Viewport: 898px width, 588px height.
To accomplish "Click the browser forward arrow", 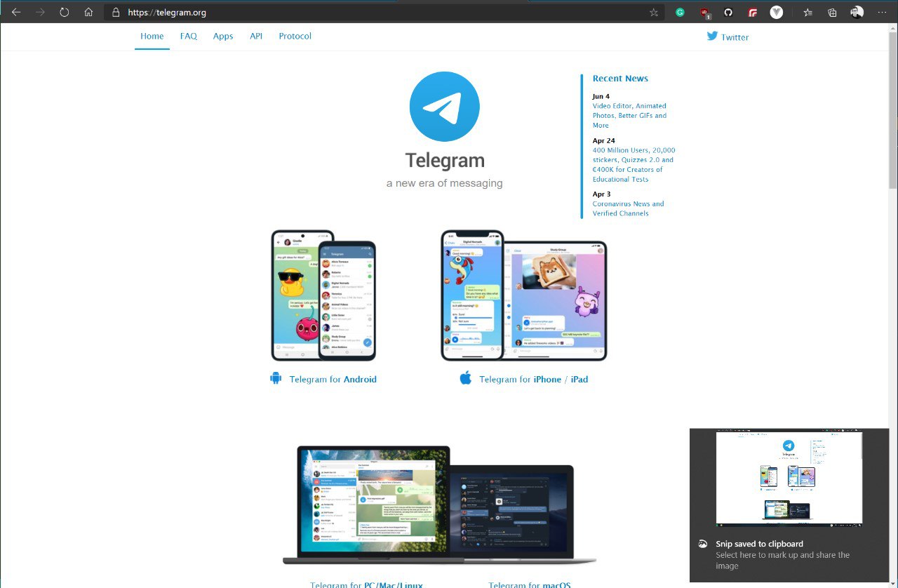I will [40, 12].
